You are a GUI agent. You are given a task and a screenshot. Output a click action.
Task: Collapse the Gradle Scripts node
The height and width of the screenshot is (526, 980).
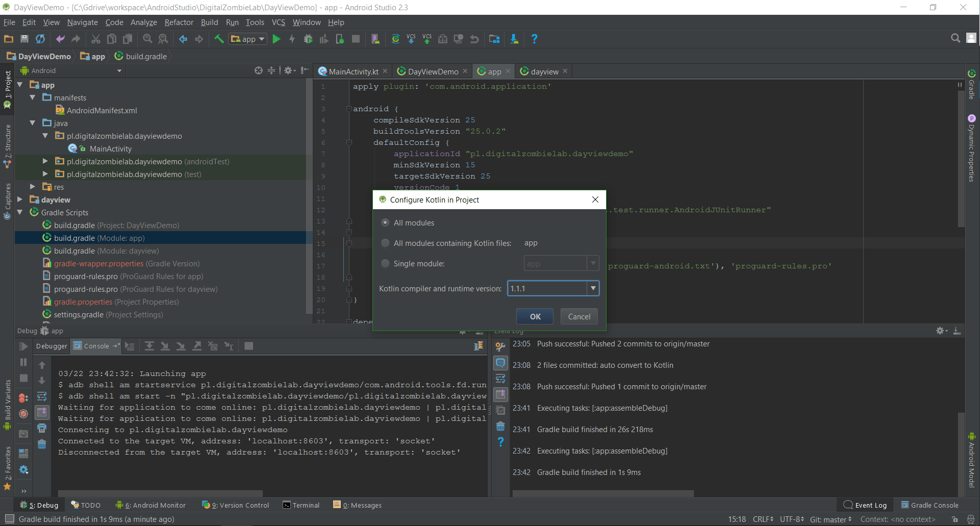click(20, 212)
